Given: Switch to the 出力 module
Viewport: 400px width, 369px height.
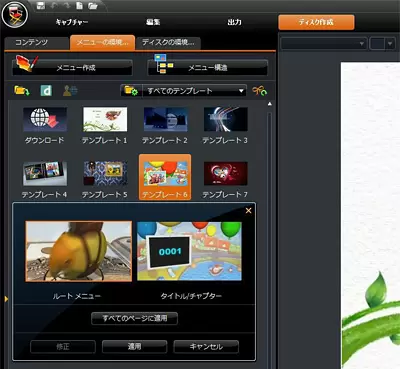Looking at the screenshot, I should (x=234, y=22).
